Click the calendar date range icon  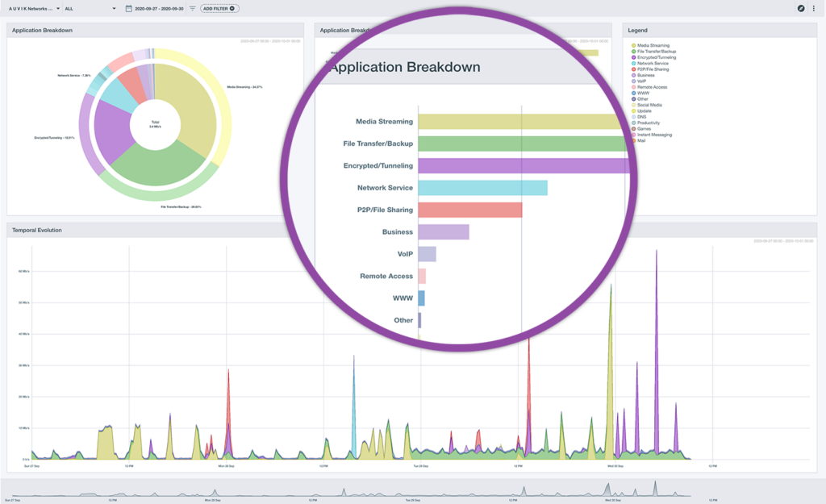[129, 8]
